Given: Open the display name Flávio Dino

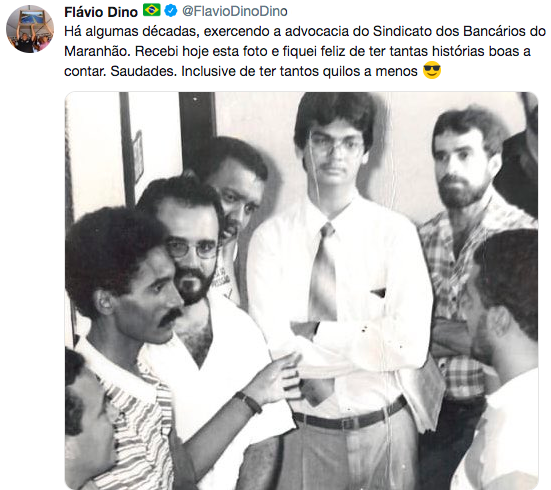Looking at the screenshot, I should (101, 12).
